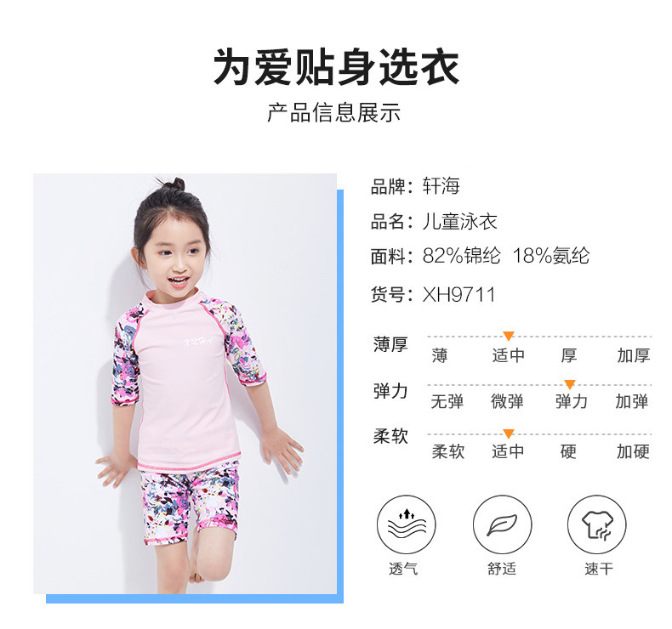Click the 产品信息展示 subtitle
672x629 pixels.
[x=333, y=113]
